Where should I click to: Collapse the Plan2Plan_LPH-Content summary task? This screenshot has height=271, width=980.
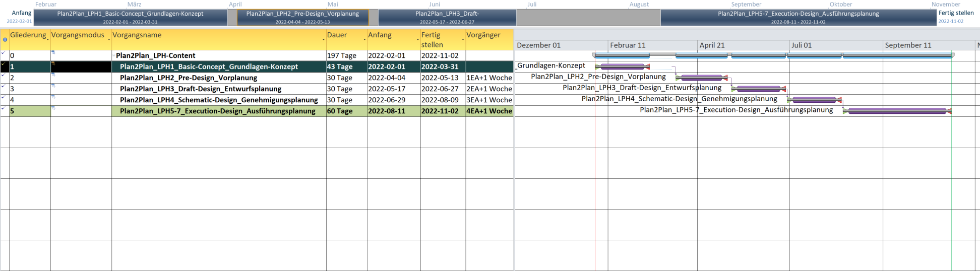[114, 55]
